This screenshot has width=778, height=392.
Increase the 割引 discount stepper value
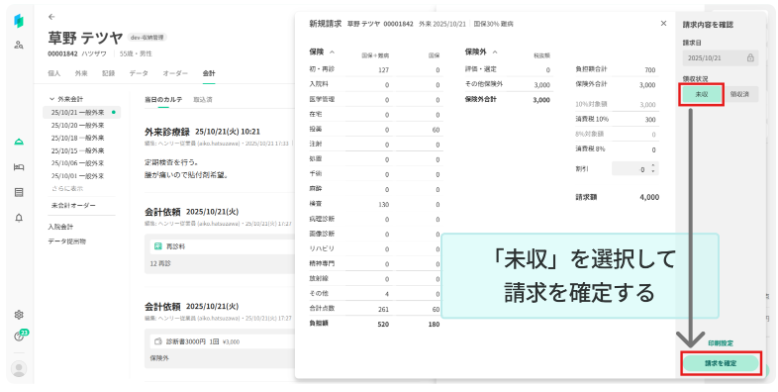(653, 166)
